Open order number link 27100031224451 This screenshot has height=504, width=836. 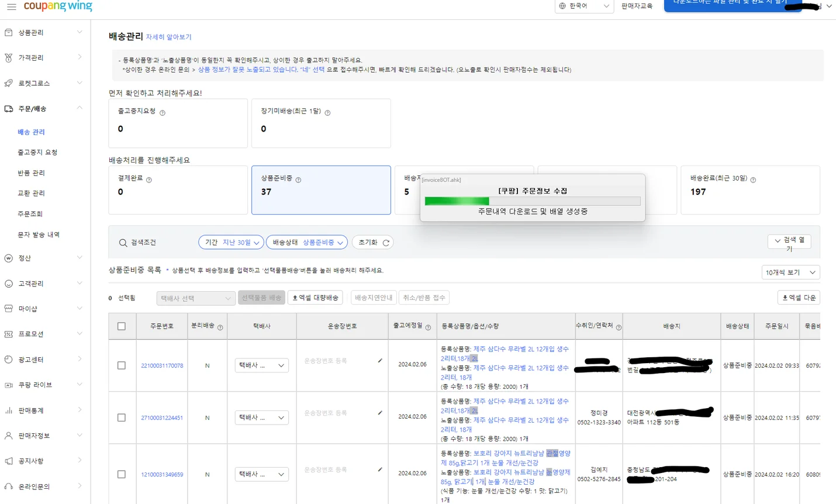(162, 418)
